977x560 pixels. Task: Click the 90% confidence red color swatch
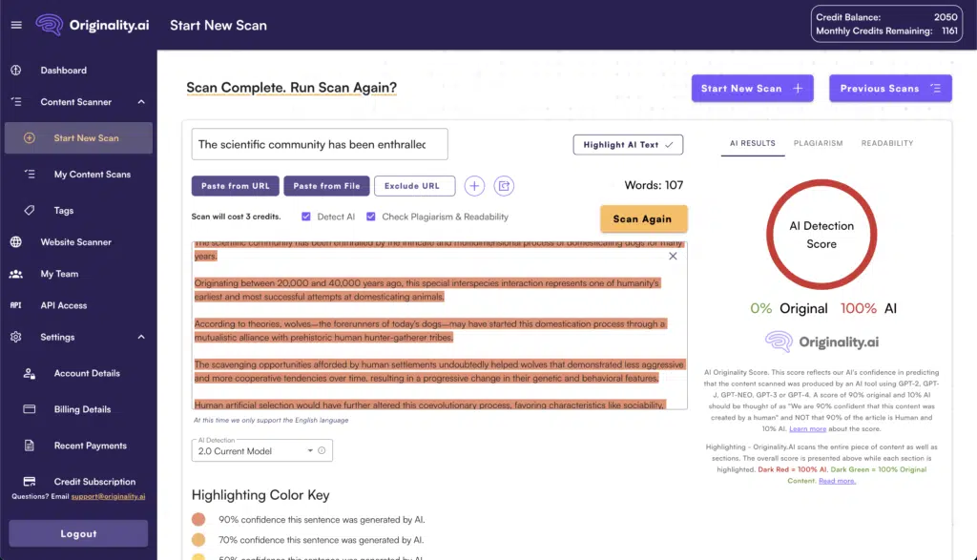point(198,519)
